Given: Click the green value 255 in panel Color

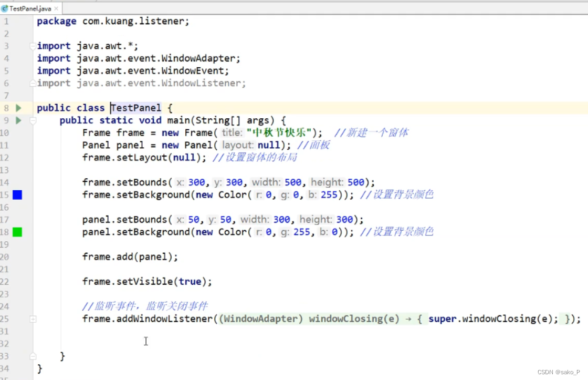Looking at the screenshot, I should pyautogui.click(x=302, y=232).
